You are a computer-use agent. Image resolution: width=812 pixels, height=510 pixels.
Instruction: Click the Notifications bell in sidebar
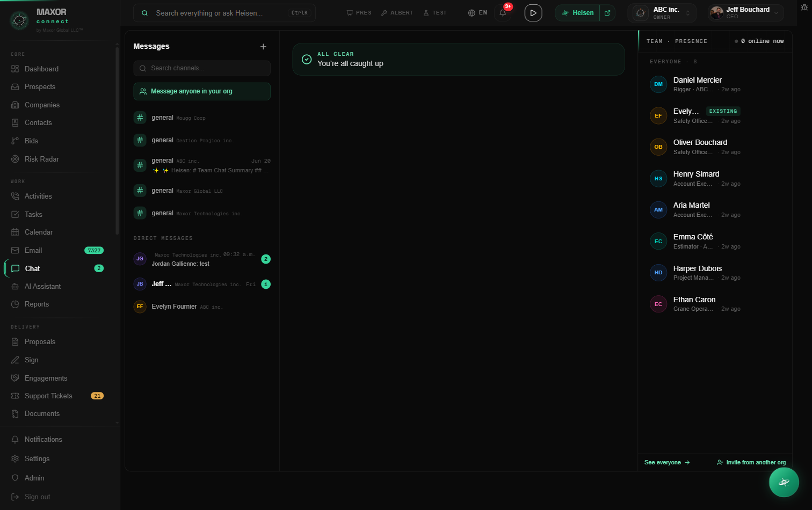click(15, 439)
